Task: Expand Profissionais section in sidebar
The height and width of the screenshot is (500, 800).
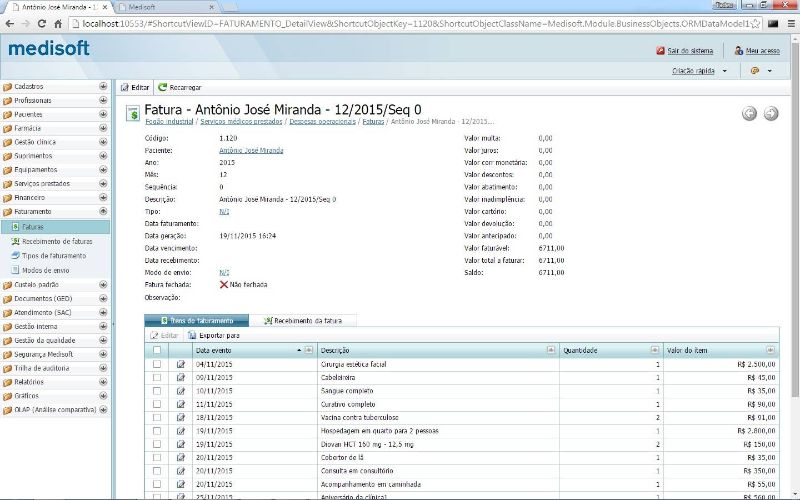Action: coord(103,100)
